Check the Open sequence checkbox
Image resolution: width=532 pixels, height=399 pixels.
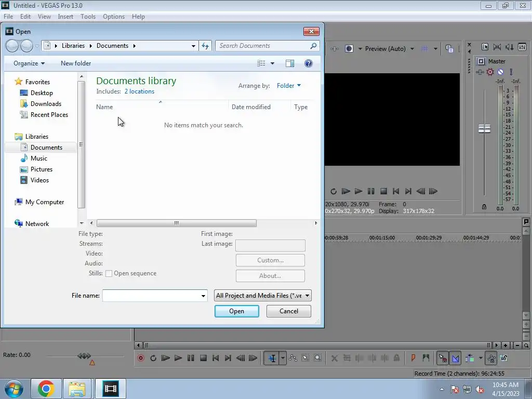point(109,273)
